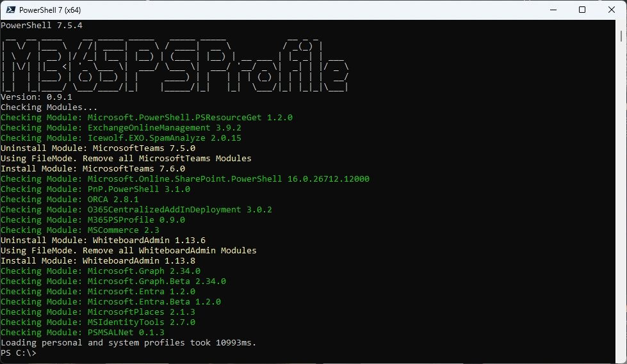The height and width of the screenshot is (364, 627).
Task: Click the "Checking Modules..." line
Action: point(49,107)
